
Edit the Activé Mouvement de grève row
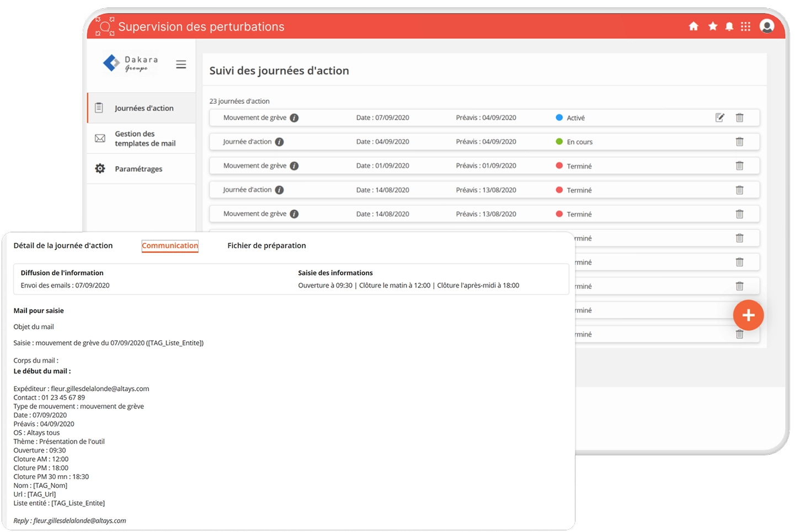pos(719,118)
